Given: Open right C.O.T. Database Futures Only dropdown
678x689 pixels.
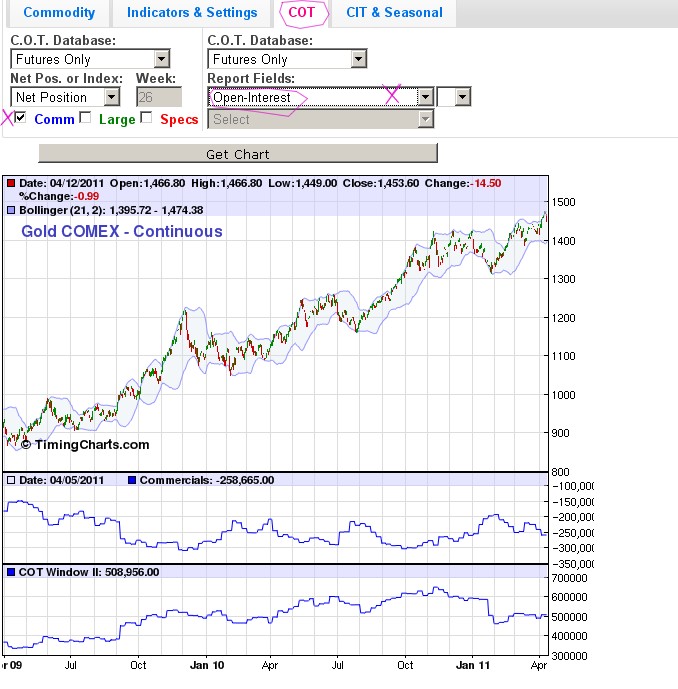Looking at the screenshot, I should (x=287, y=59).
